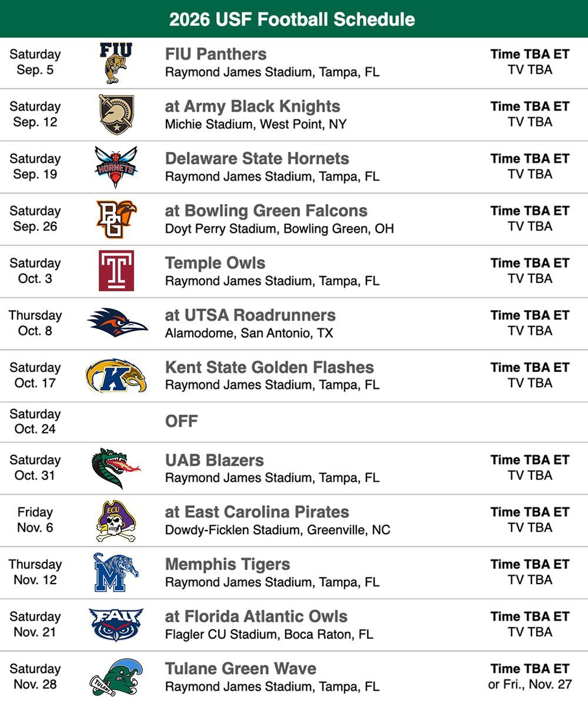Click the Thursday Oct. 8 date cell
Viewport: 588px width, 706px height.
click(35, 323)
